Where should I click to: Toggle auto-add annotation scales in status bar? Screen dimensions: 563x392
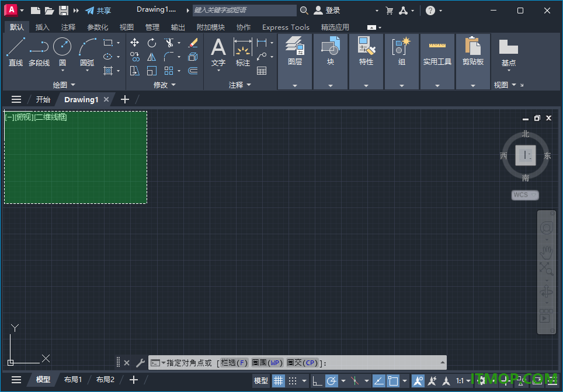[x=432, y=380]
